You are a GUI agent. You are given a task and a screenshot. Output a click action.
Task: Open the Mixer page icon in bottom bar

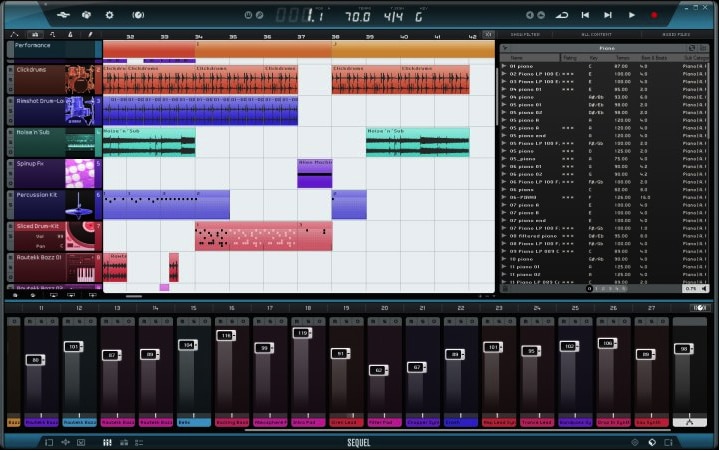click(x=107, y=442)
